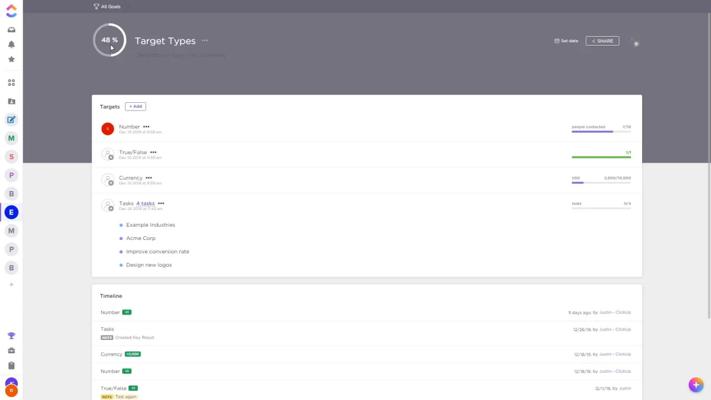Open the Inbox icon in sidebar
This screenshot has width=711, height=400.
(x=12, y=30)
